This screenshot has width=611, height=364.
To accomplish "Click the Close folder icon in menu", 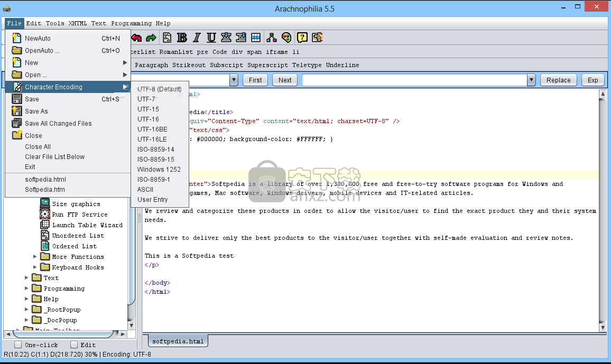I will 17,135.
